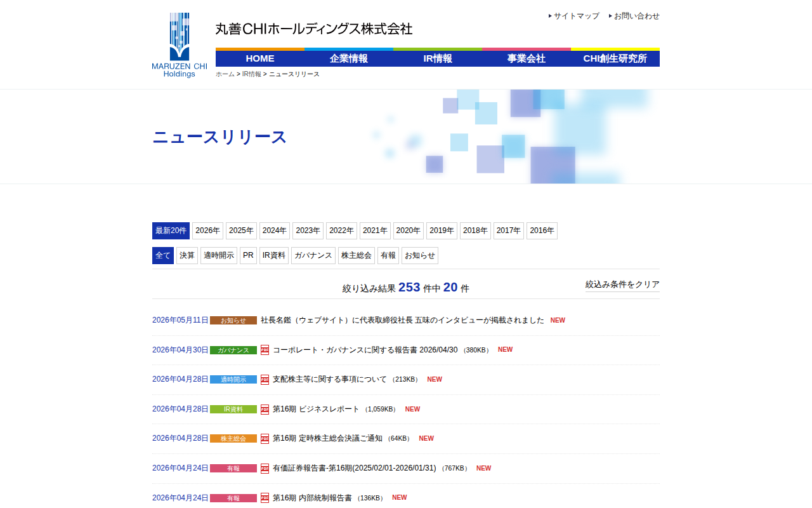The width and height of the screenshot is (812, 508).
Task: Open 社長名鑑 interview news item
Action: click(x=402, y=320)
